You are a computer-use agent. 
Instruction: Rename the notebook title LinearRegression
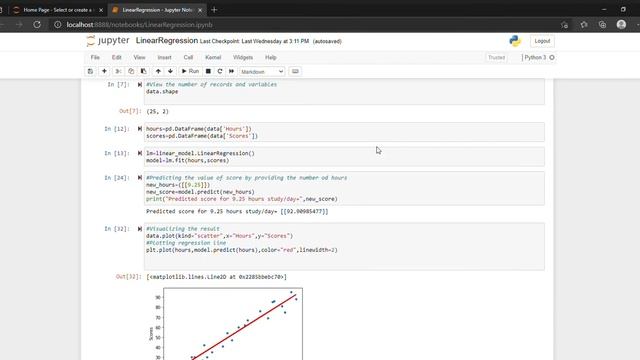(x=167, y=41)
